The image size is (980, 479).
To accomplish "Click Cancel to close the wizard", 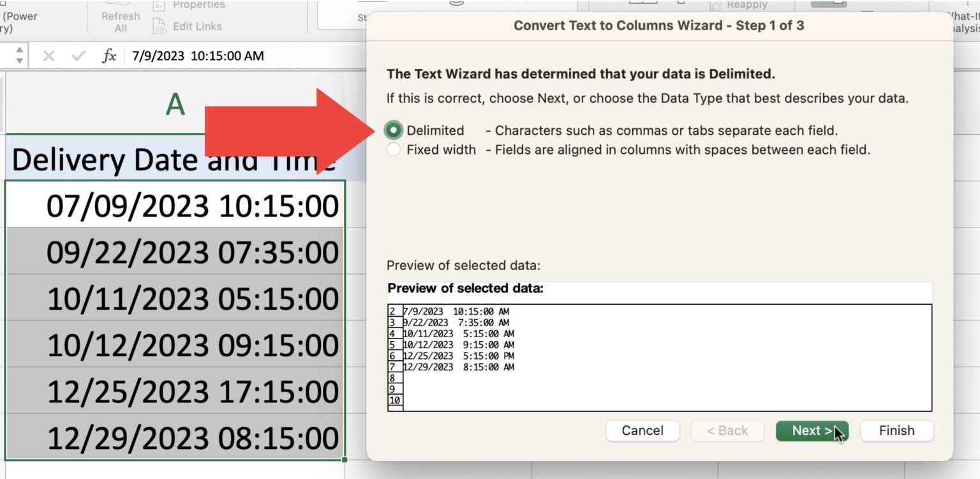I will (642, 430).
